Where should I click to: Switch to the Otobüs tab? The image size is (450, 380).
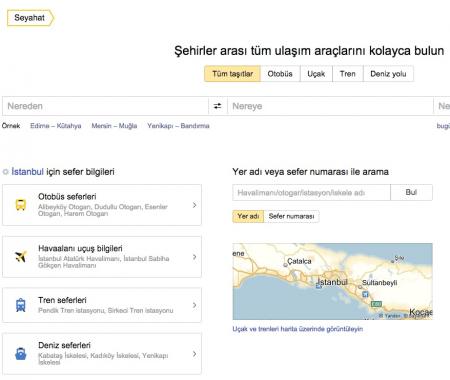pos(280,74)
